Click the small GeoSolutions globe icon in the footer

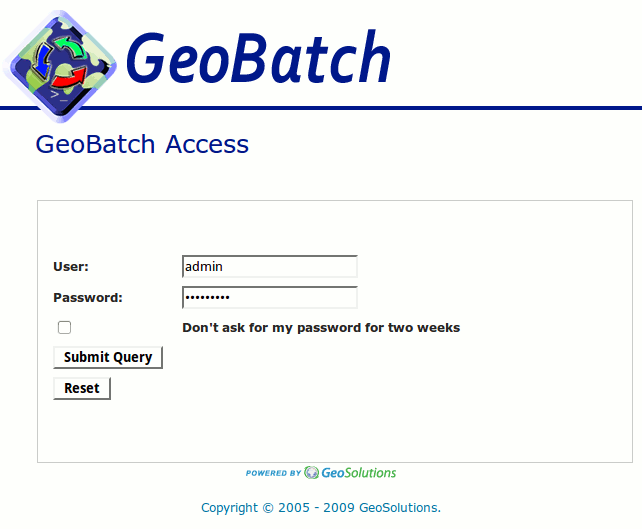[x=311, y=472]
